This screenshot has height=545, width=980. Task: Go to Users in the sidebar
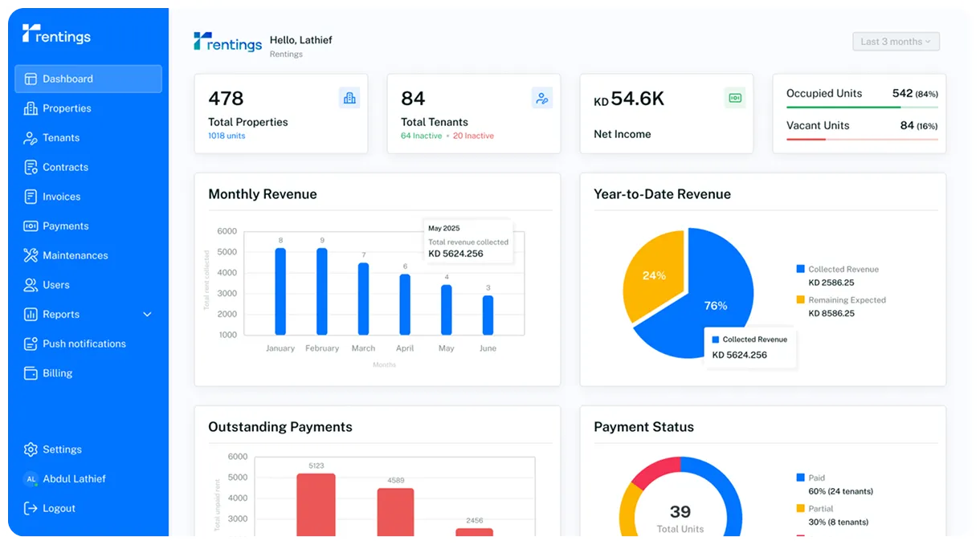55,285
